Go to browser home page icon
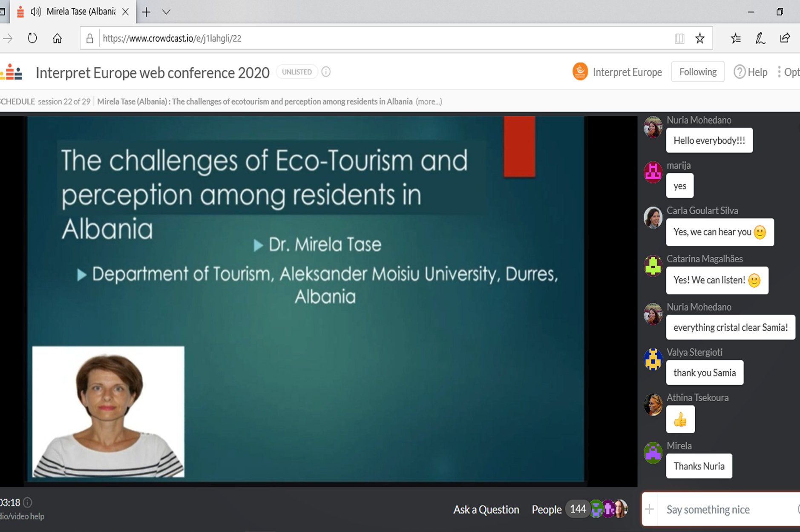 click(57, 38)
